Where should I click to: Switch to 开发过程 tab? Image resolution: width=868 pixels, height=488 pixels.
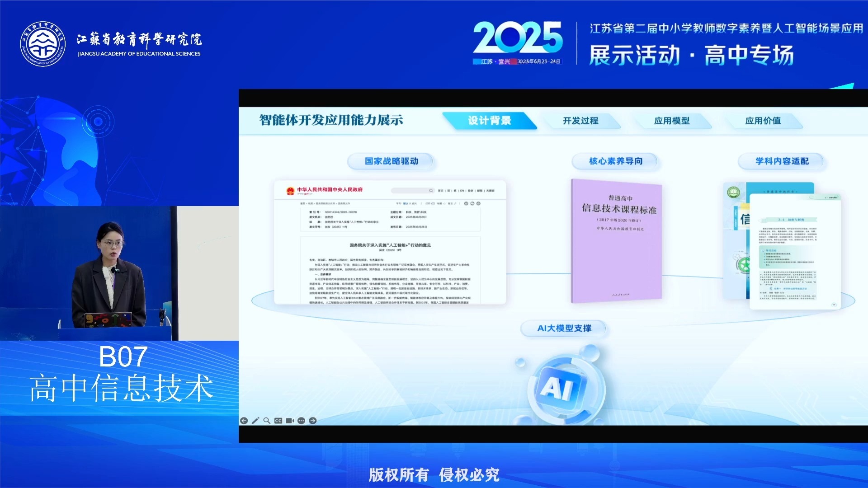tap(580, 121)
